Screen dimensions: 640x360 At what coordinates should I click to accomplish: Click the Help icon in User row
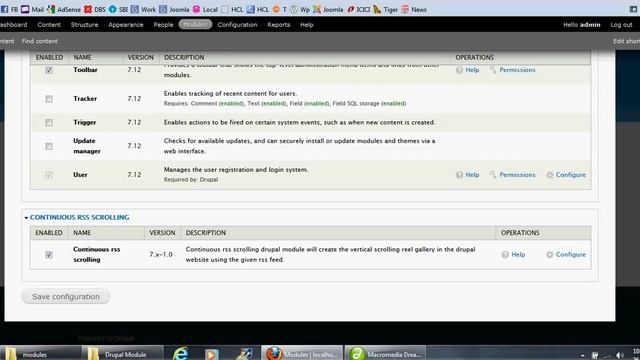(x=459, y=175)
